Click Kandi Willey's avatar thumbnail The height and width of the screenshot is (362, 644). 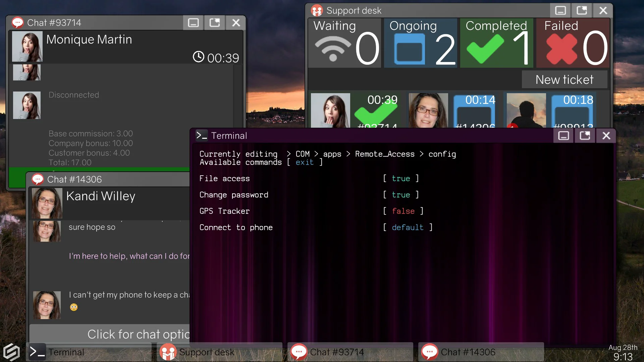47,203
